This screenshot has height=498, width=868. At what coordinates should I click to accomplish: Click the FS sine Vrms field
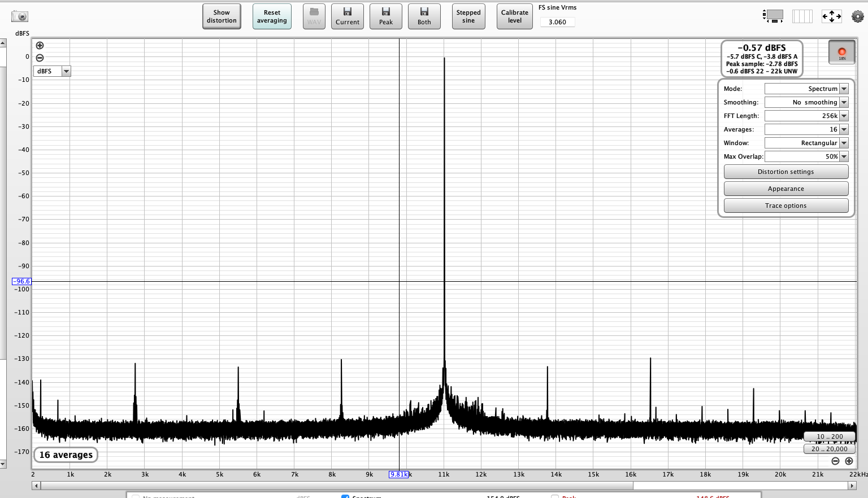tap(557, 22)
